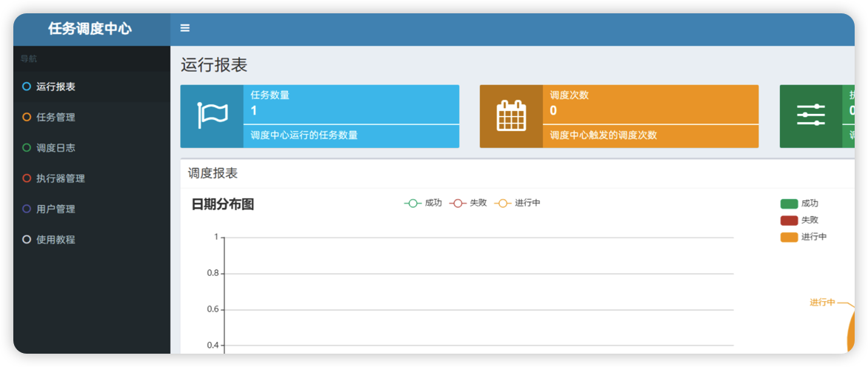Click the 调度次数 value 0
Image resolution: width=868 pixels, height=367 pixels.
[x=553, y=111]
